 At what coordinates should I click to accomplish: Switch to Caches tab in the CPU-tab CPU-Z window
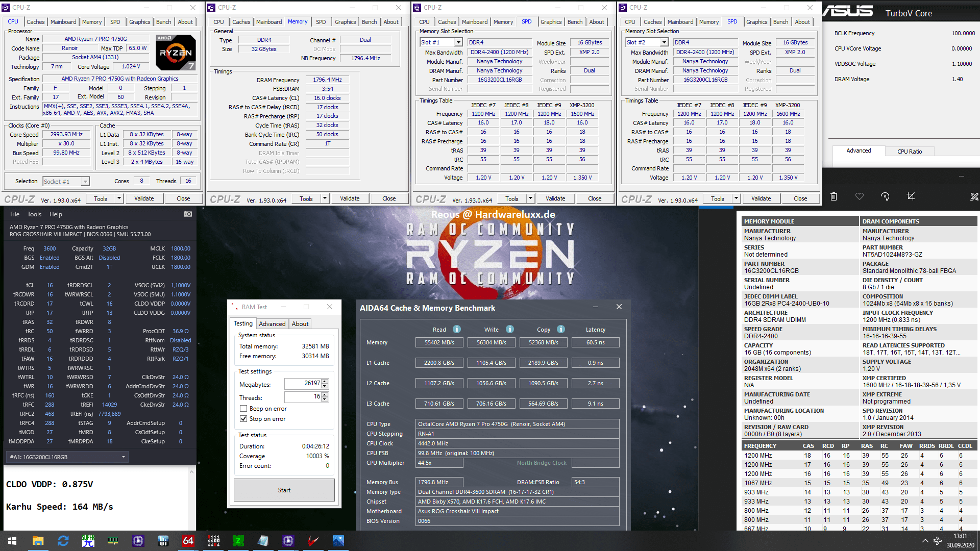point(35,22)
